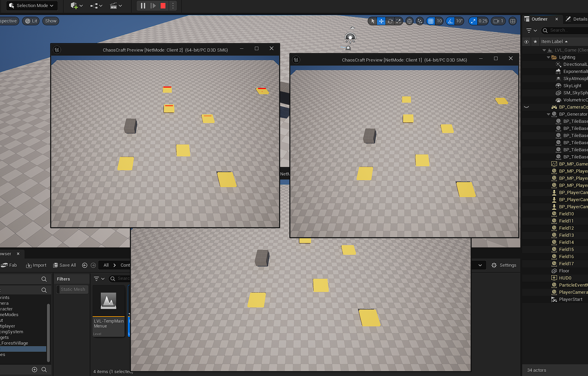Viewport: 588px width, 376px height.
Task: Click the camera speed button
Action: pyautogui.click(x=498, y=21)
